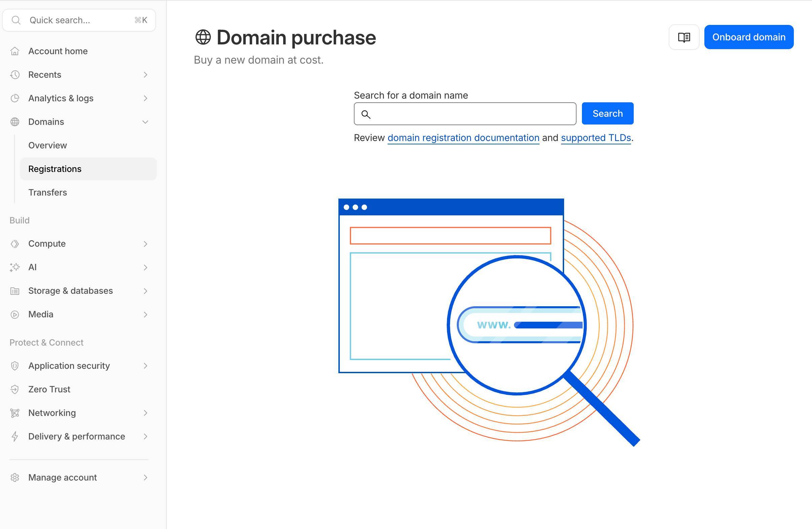Click the Networking icon in sidebar

pyautogui.click(x=15, y=413)
